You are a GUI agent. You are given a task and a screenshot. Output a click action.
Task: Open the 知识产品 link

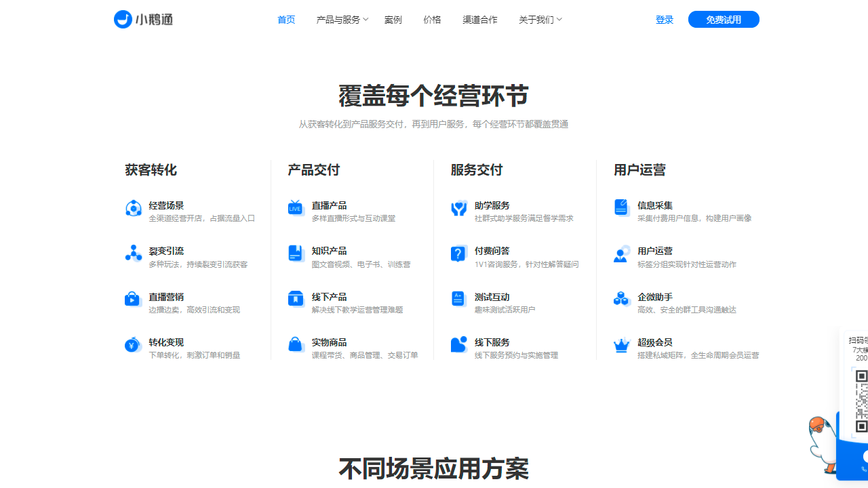coord(329,251)
